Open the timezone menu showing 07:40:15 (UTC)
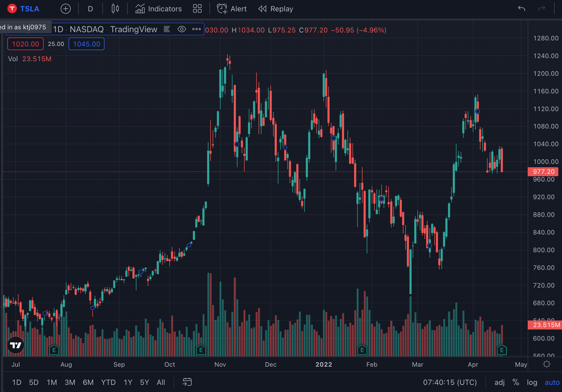 click(x=450, y=382)
